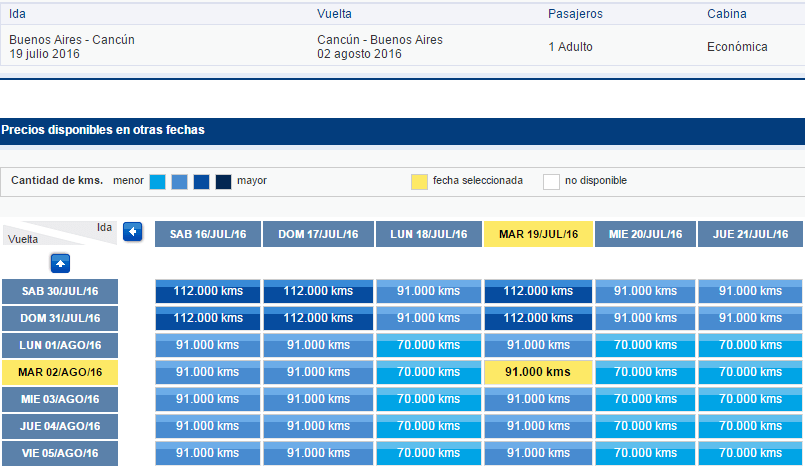
Task: Choose 112.000 kms for SAB 16/JUL and SAB 30/JUL
Action: point(208,291)
